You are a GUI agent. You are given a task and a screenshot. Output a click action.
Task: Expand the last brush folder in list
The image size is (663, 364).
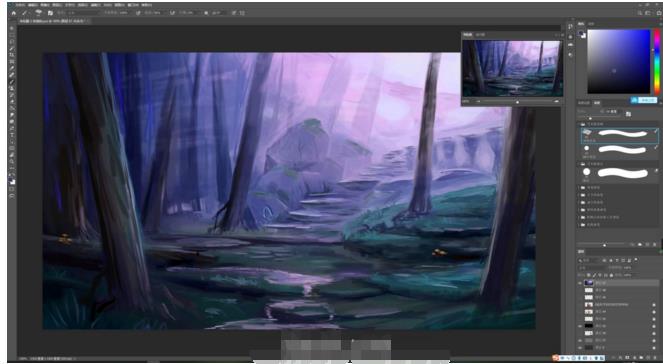pyautogui.click(x=578, y=224)
